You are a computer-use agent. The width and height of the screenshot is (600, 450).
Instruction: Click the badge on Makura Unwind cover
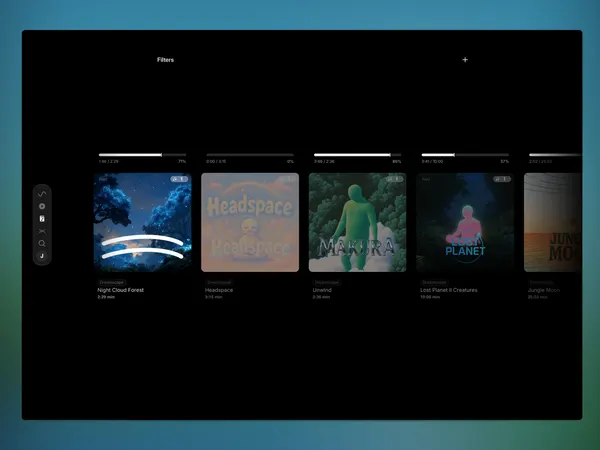395,179
